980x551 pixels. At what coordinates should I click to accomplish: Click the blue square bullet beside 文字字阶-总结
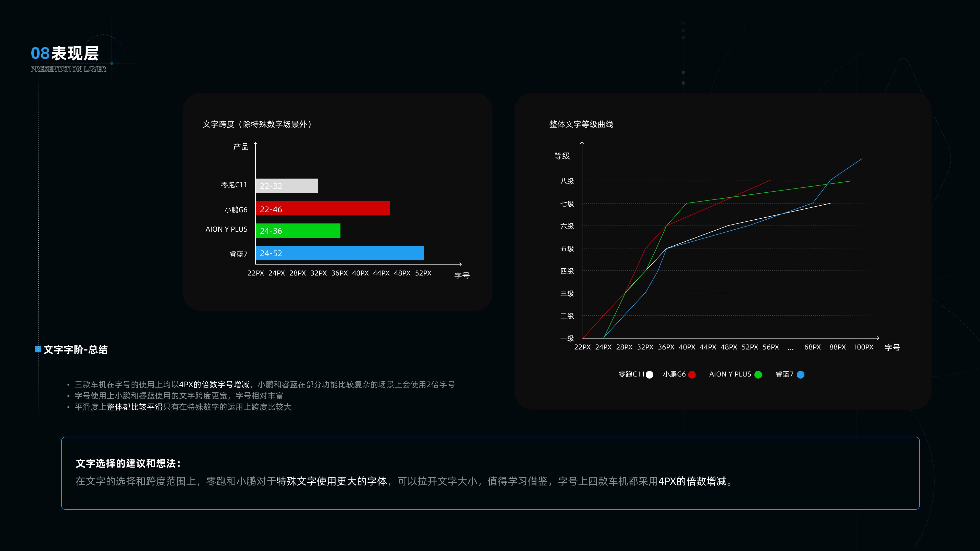pos(38,349)
